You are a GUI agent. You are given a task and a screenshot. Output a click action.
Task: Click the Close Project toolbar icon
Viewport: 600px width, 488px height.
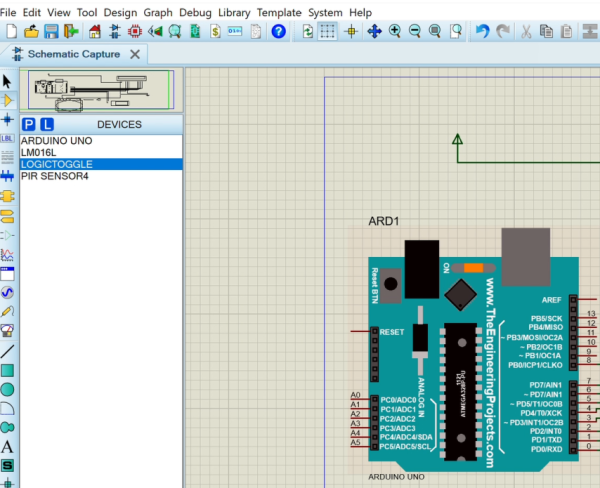71,31
